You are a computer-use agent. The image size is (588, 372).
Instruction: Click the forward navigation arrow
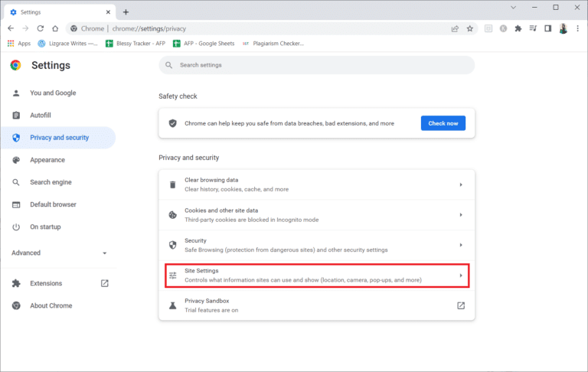(x=25, y=28)
